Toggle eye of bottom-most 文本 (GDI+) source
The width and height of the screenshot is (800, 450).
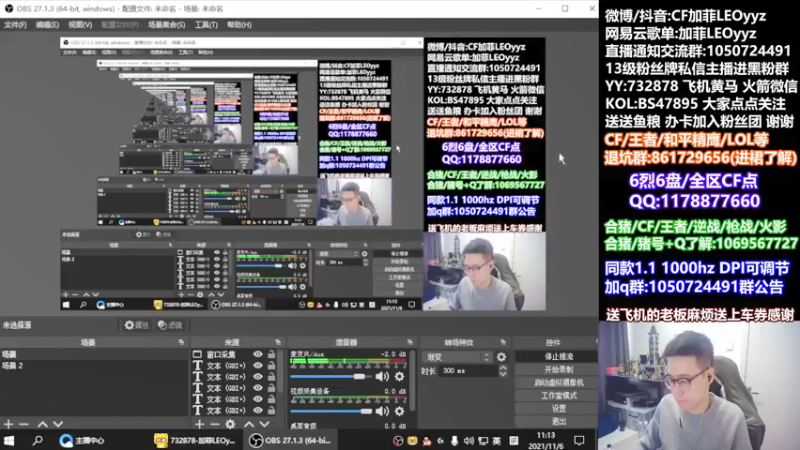pos(258,410)
